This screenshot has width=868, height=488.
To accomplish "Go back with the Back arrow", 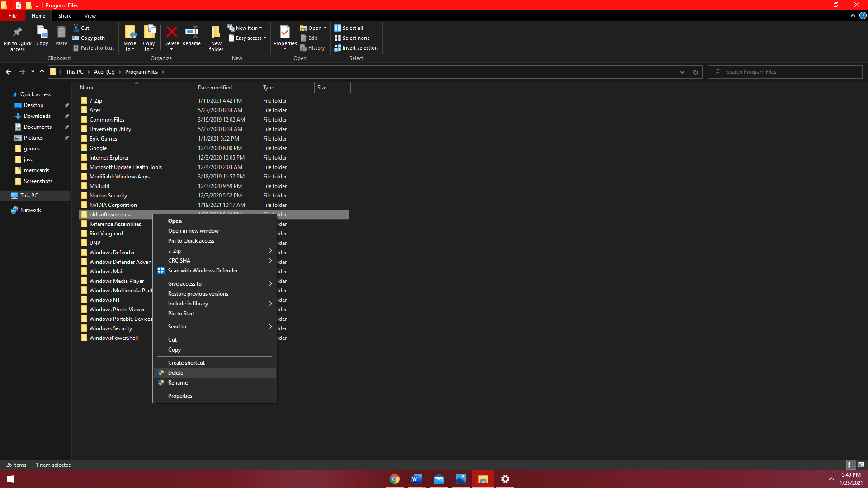I will click(x=9, y=72).
